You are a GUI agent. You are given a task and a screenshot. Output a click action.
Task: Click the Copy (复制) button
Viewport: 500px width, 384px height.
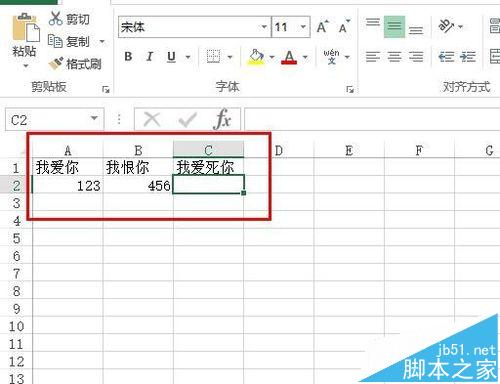click(x=69, y=41)
